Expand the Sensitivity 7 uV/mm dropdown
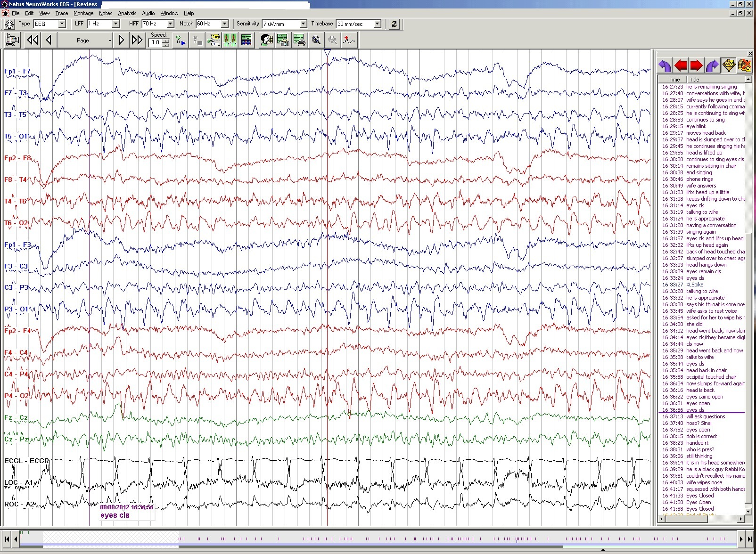Screen dimensions: 756x554 (x=303, y=24)
